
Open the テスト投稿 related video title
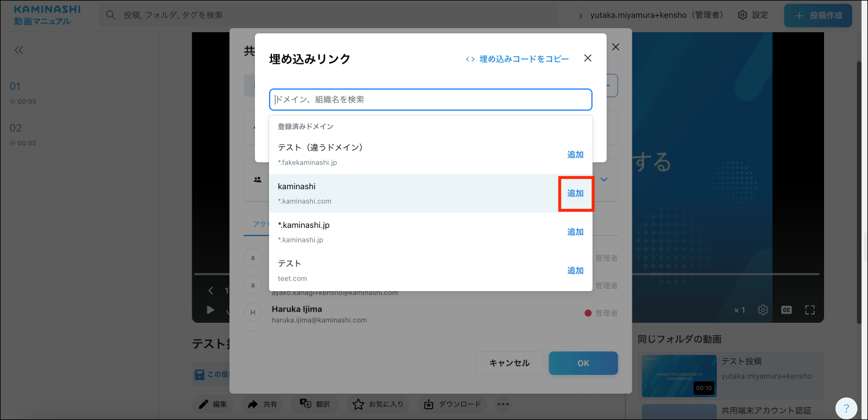pos(741,361)
